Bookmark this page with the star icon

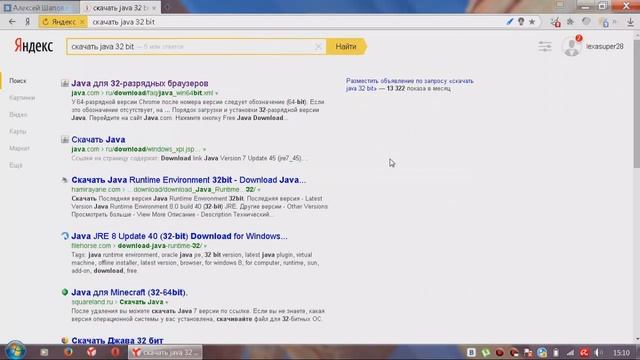point(532,22)
